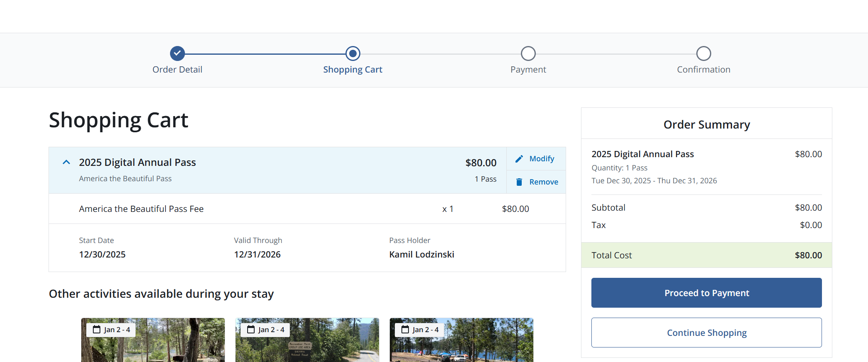Screen dimensions: 868x362
Task: Collapse the 2025 Digital Annual Pass chevron
Action: [66, 162]
